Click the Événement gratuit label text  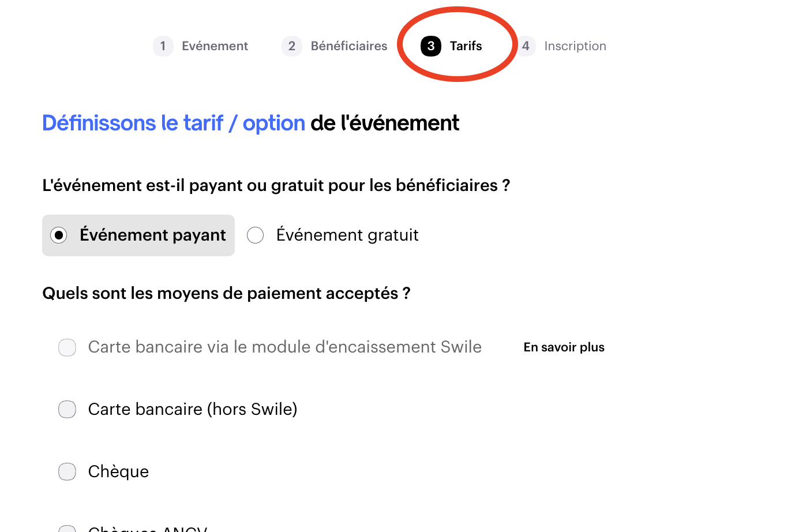click(x=347, y=235)
